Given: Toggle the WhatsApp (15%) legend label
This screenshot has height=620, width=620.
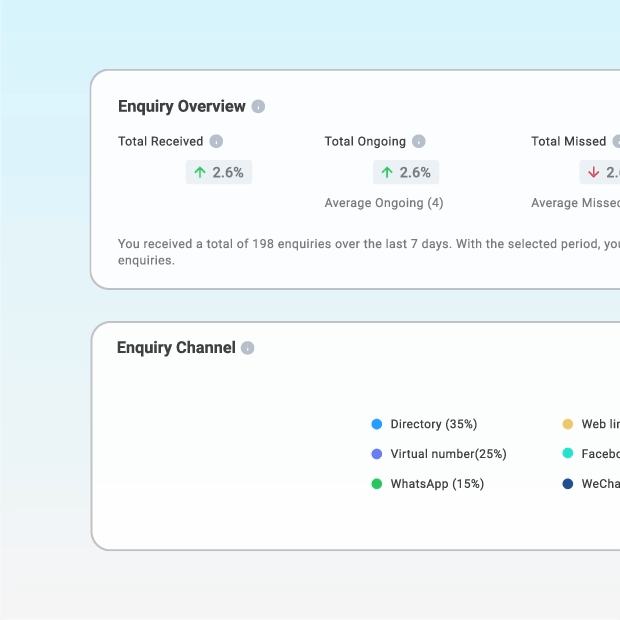Looking at the screenshot, I should 437,484.
